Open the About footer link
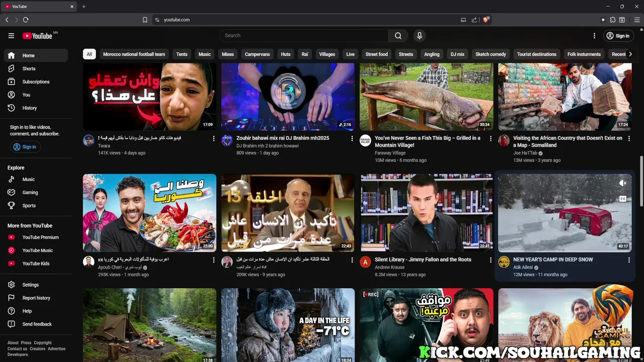This screenshot has height=362, width=644. tap(13, 343)
